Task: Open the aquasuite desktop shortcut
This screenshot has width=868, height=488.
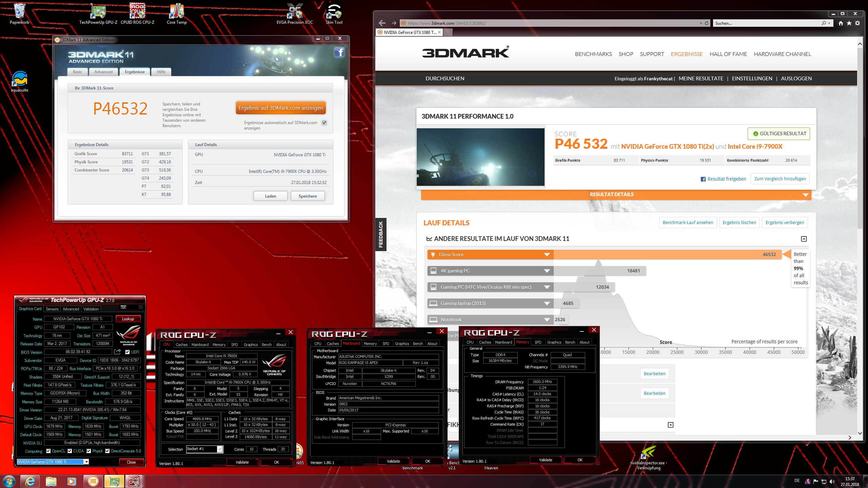Action: click(x=19, y=81)
